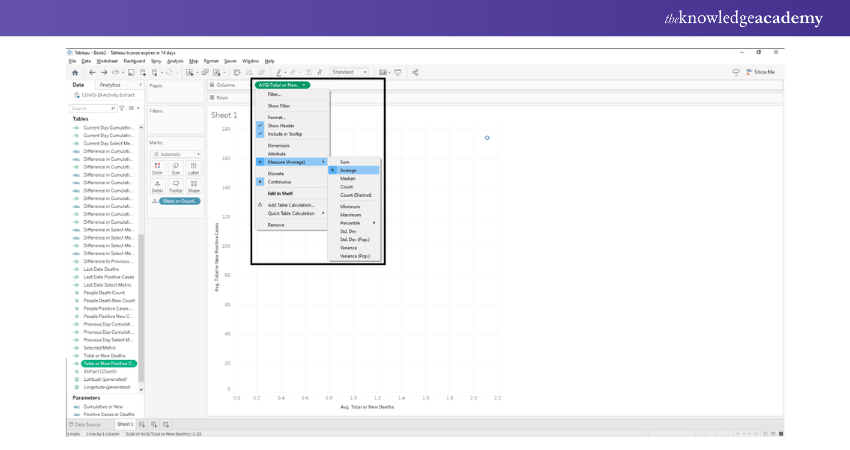Click the Detail button in Marks card
The width and height of the screenshot is (850, 450).
tap(158, 186)
